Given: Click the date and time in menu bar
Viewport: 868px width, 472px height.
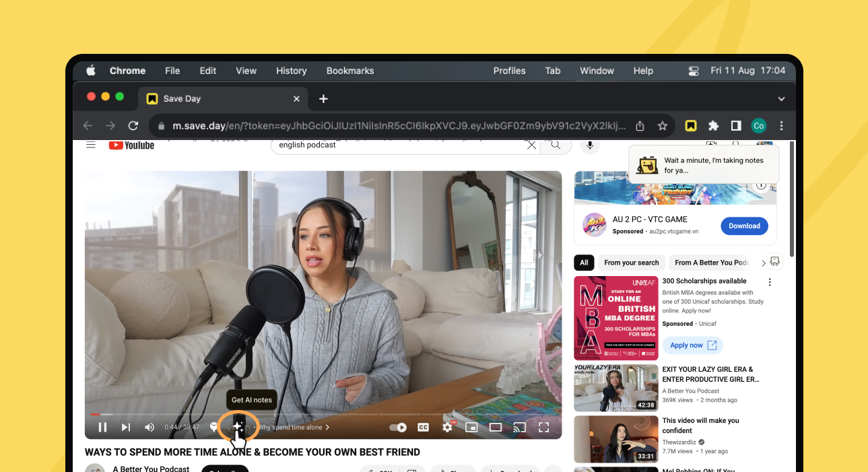Looking at the screenshot, I should point(747,71).
